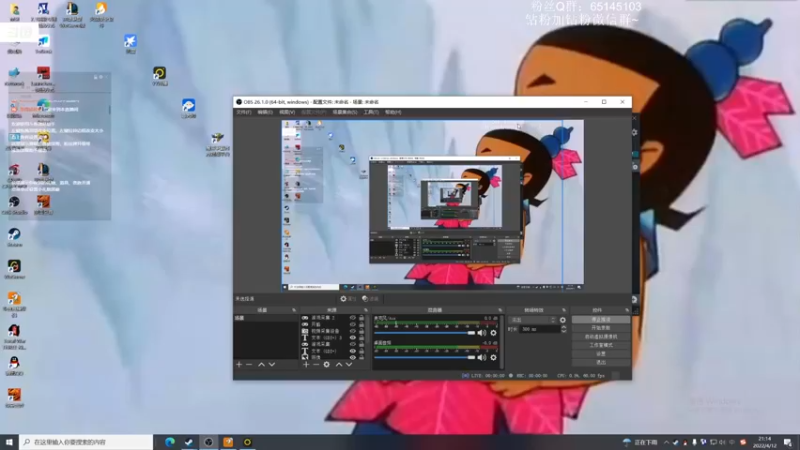
Task: Remove selected scene with minus icon
Action: click(249, 365)
